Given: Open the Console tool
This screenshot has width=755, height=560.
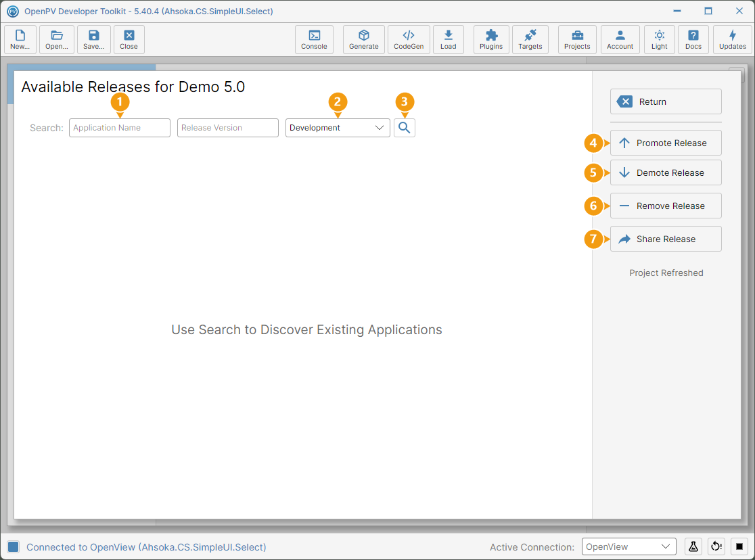Looking at the screenshot, I should [314, 39].
